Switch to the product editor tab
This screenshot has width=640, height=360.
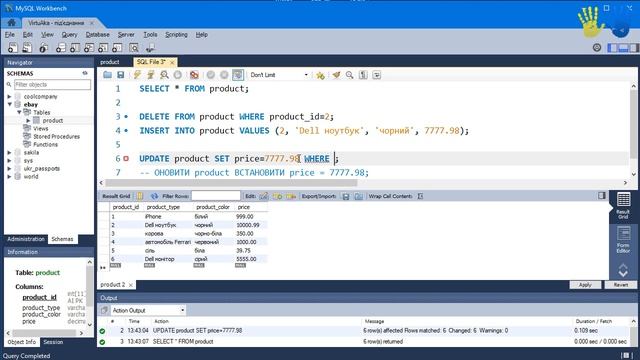tap(110, 62)
